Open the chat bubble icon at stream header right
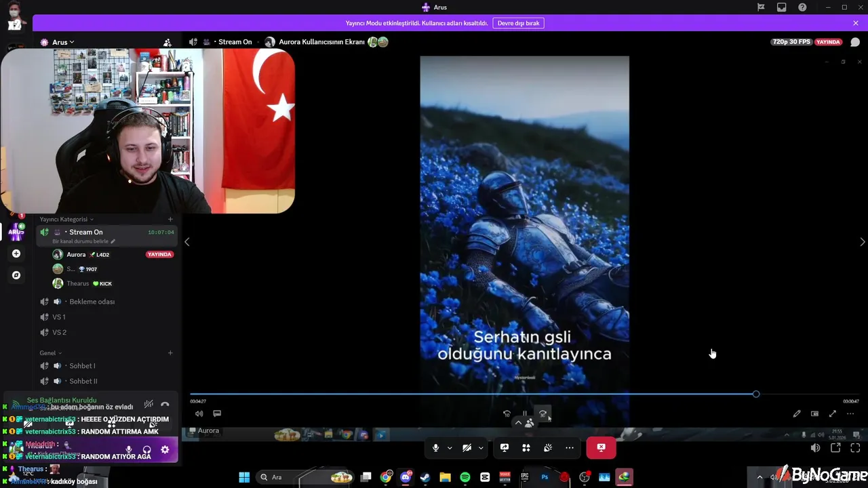This screenshot has width=868, height=488. point(855,42)
